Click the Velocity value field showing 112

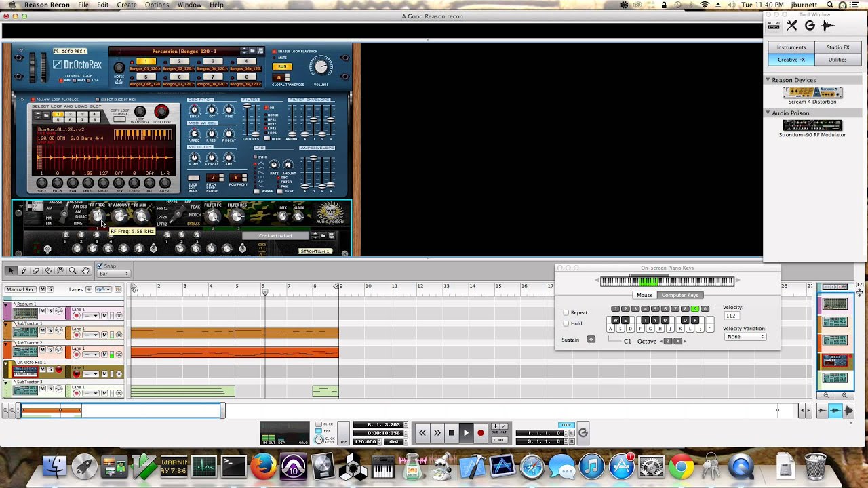pos(731,316)
